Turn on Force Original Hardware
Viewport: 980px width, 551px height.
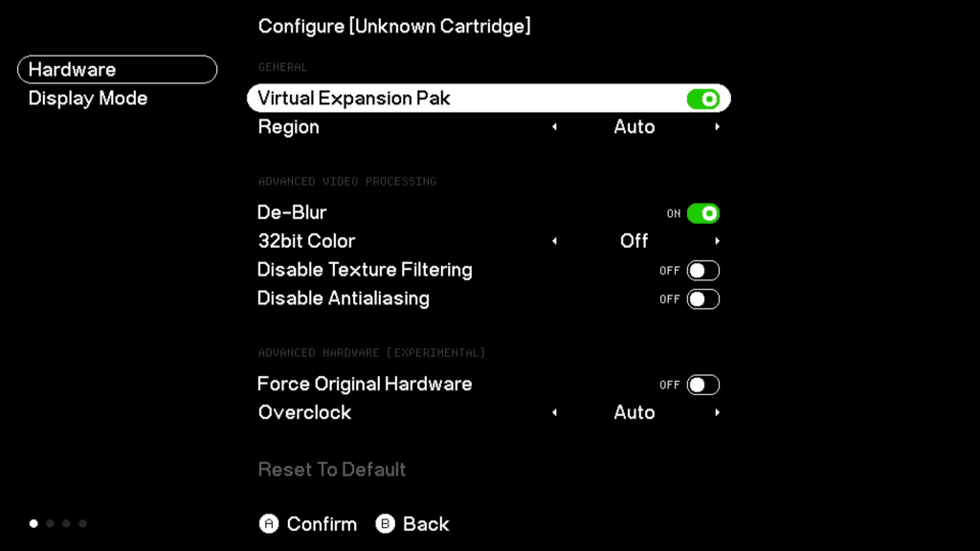(x=703, y=385)
